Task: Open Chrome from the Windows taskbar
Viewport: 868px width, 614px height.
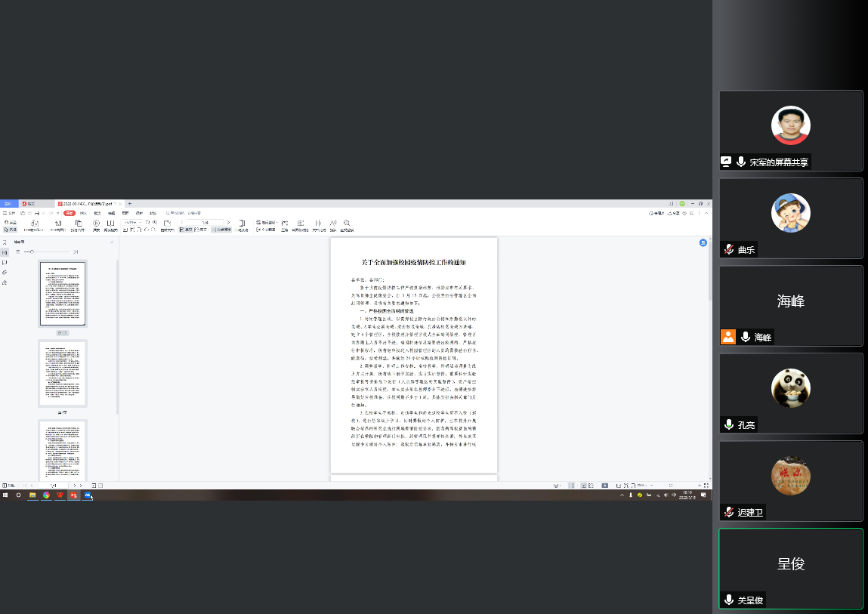Action: [46, 495]
